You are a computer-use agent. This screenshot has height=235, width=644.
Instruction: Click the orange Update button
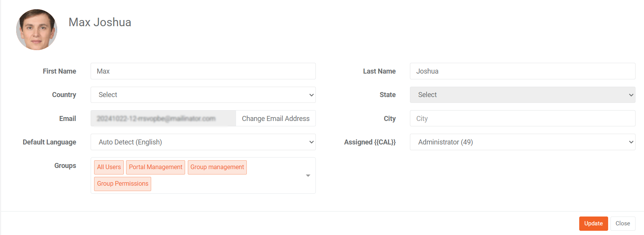[x=593, y=223]
